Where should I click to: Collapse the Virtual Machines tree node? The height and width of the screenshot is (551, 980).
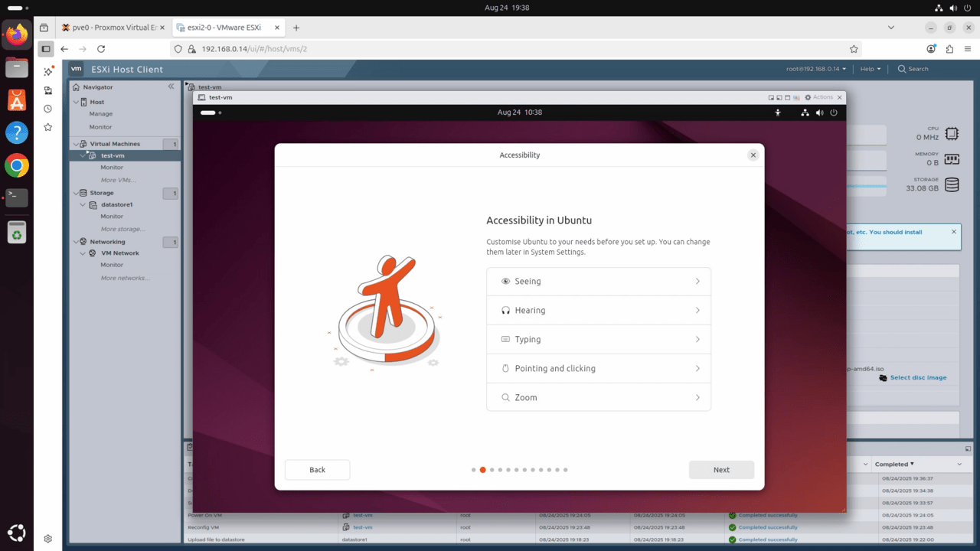[x=75, y=144]
